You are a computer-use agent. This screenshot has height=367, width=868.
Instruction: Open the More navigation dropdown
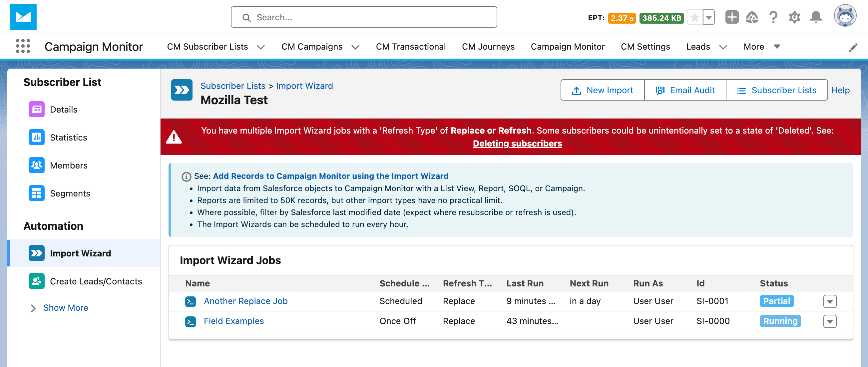pos(762,47)
